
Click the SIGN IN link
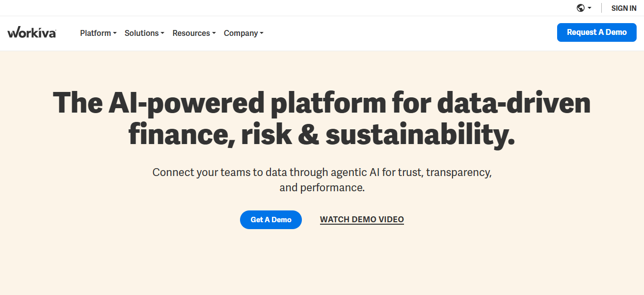tap(623, 8)
